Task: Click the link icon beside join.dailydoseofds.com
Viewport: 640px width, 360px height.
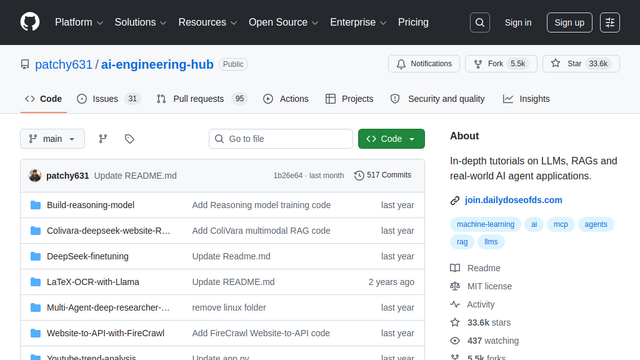Action: coord(455,200)
